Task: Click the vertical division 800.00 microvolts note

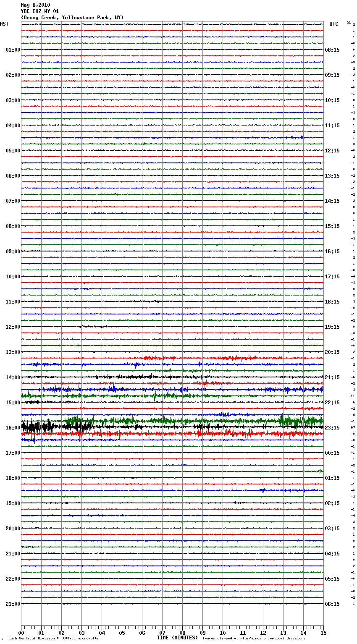Action: [53, 639]
